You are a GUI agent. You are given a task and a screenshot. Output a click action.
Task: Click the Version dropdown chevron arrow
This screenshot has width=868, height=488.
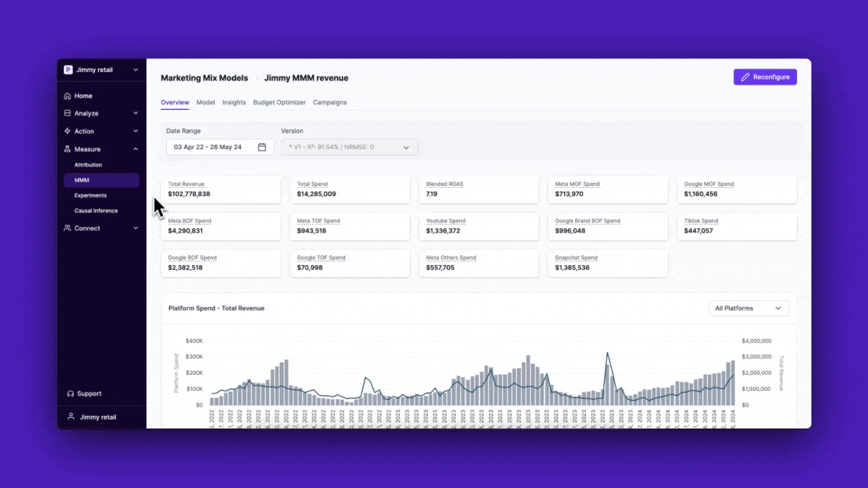pyautogui.click(x=406, y=147)
